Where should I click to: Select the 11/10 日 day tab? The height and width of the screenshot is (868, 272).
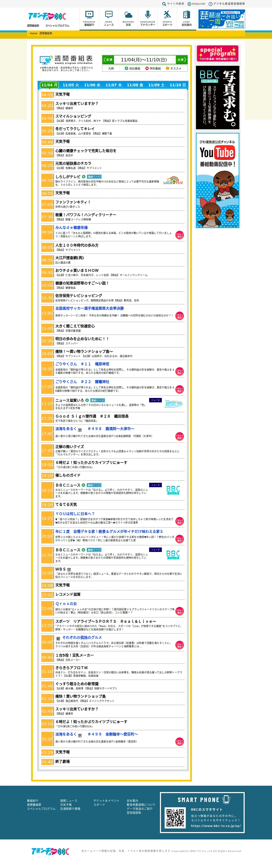point(178,85)
